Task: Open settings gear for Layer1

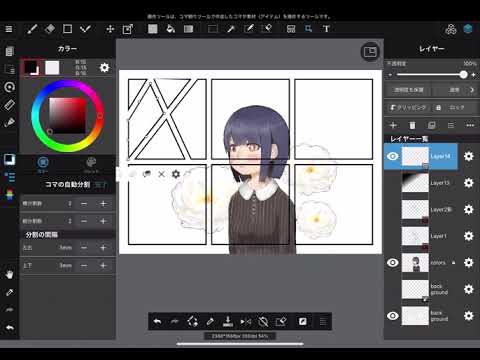Action: click(x=469, y=236)
